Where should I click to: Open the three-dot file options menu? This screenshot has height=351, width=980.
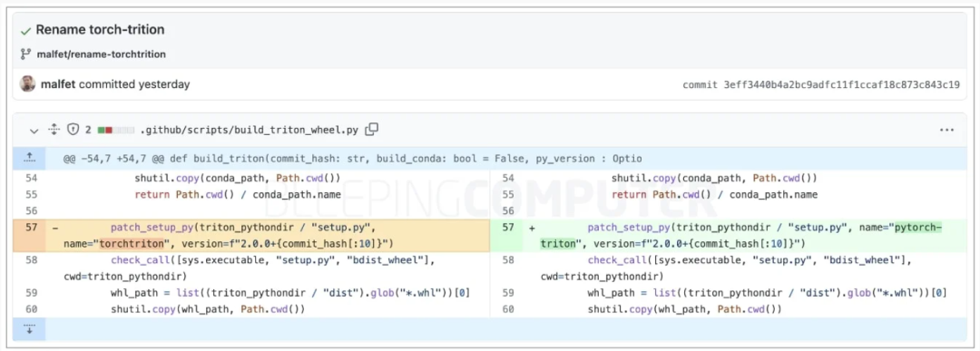[x=946, y=130]
